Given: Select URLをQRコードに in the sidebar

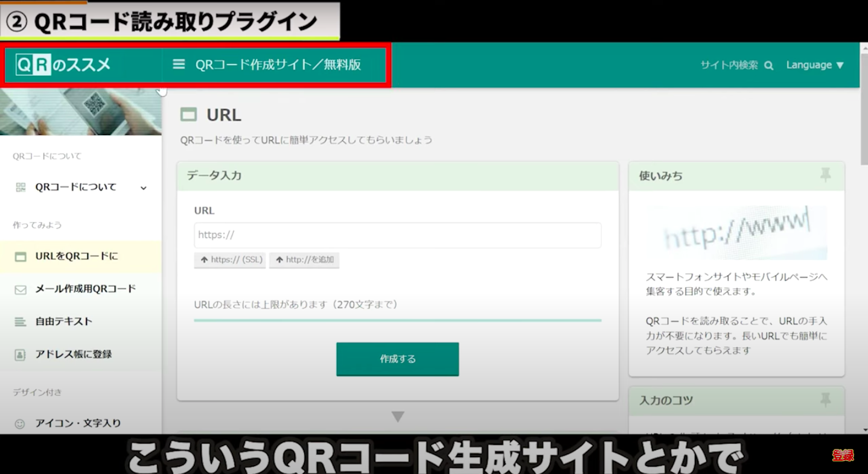Looking at the screenshot, I should tap(77, 256).
